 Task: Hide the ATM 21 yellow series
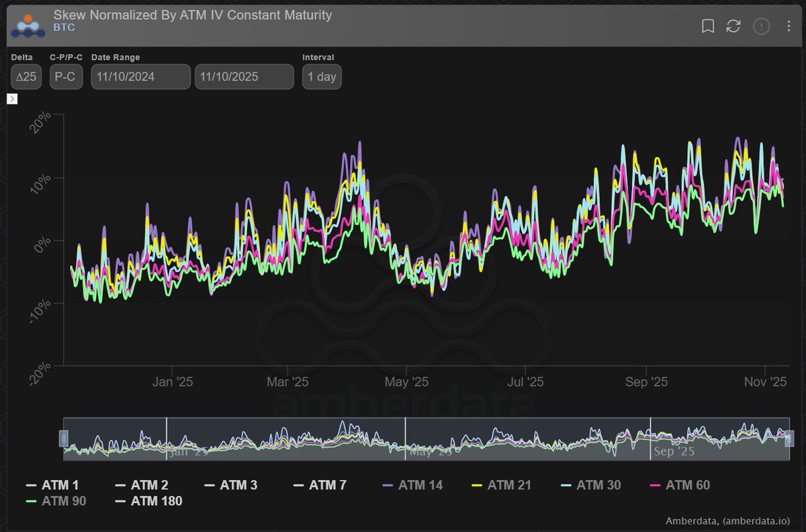pos(502,484)
